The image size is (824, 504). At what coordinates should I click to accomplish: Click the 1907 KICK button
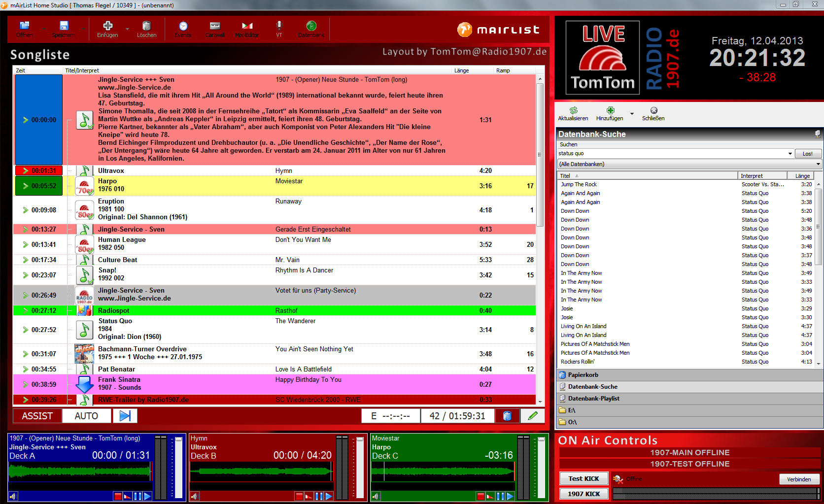(x=584, y=494)
